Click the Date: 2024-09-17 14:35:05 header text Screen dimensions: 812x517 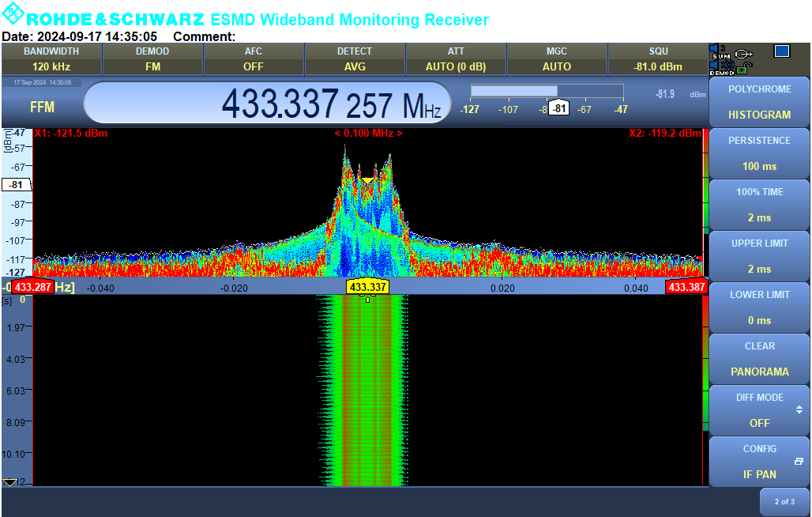79,36
